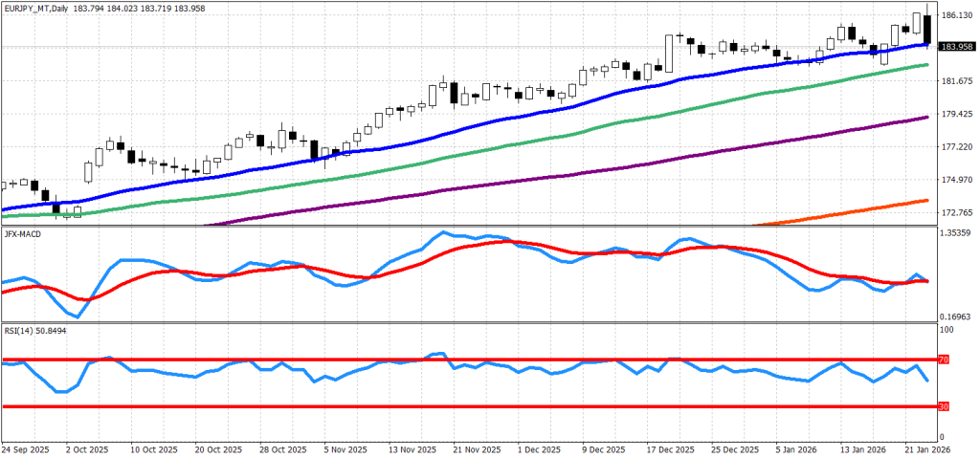Viewport: 980px width, 458px height.
Task: Select the 172.765 price axis label
Action: (957, 212)
